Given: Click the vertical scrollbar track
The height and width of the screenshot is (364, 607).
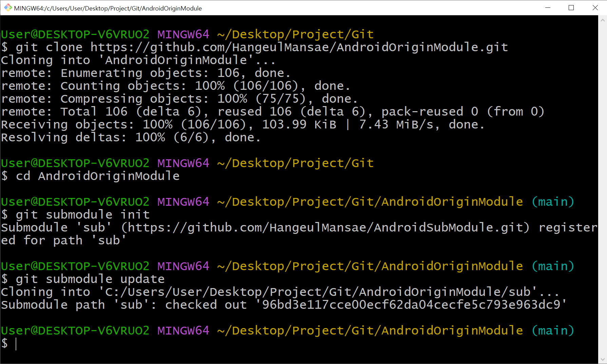Looking at the screenshot, I should click(x=603, y=190).
